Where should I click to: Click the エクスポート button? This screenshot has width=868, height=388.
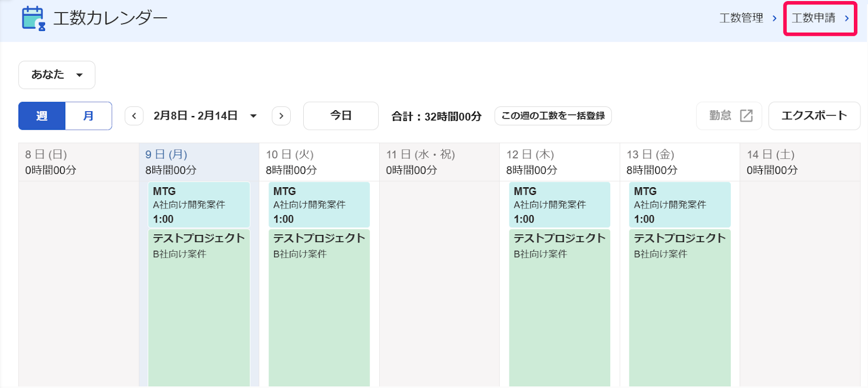point(814,116)
